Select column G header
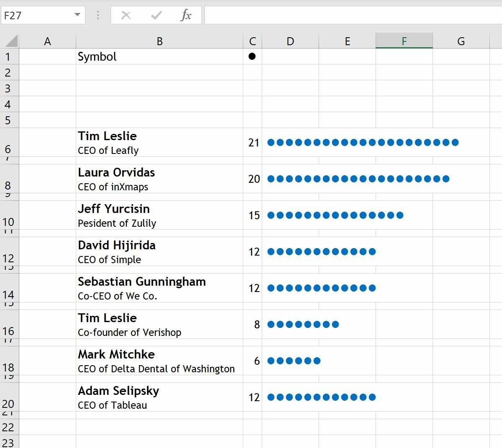502x448 pixels. coord(461,41)
